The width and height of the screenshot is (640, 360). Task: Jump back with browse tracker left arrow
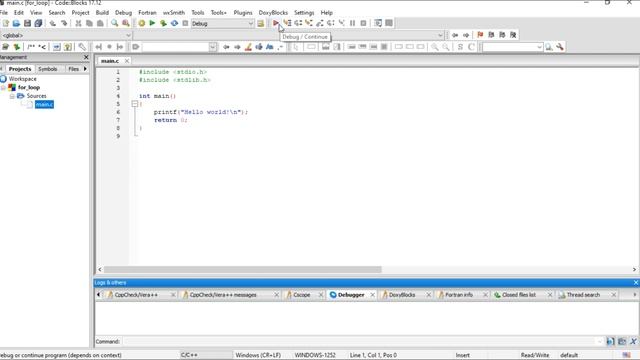pyautogui.click(x=455, y=35)
